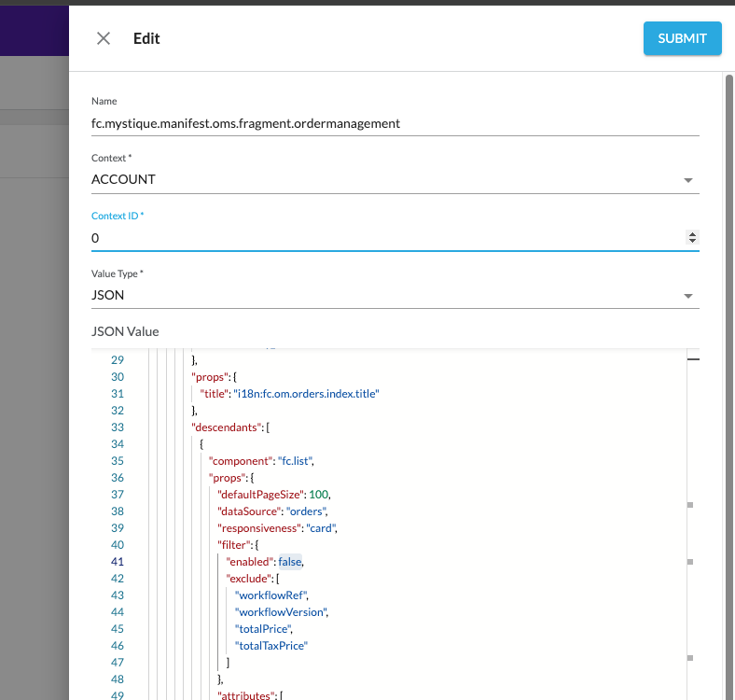The width and height of the screenshot is (735, 700).
Task: Click the highlighted false value on line 41
Action: (290, 562)
